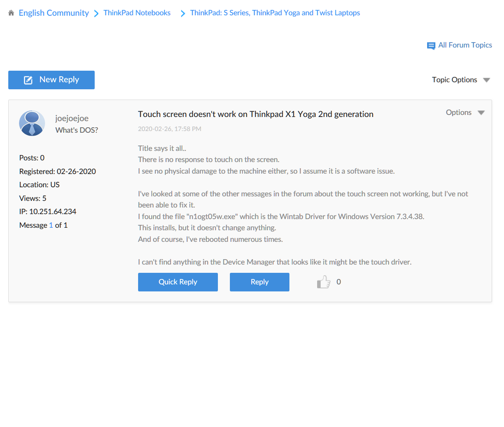This screenshot has width=504, height=427.
Task: Open the post Options menu
Action: [459, 112]
